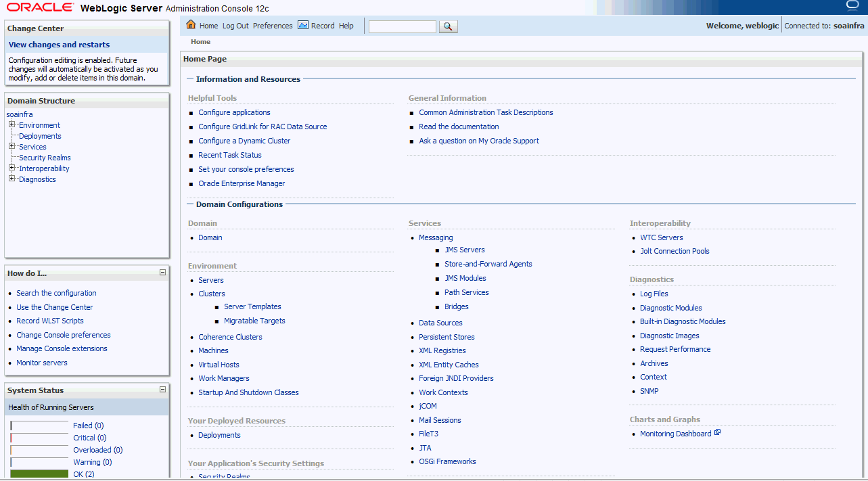Select Security Realms in Domain Structure

tap(45, 158)
